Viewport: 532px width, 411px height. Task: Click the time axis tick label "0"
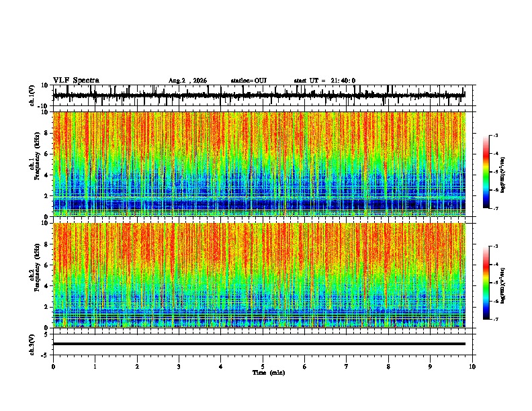[x=53, y=367]
